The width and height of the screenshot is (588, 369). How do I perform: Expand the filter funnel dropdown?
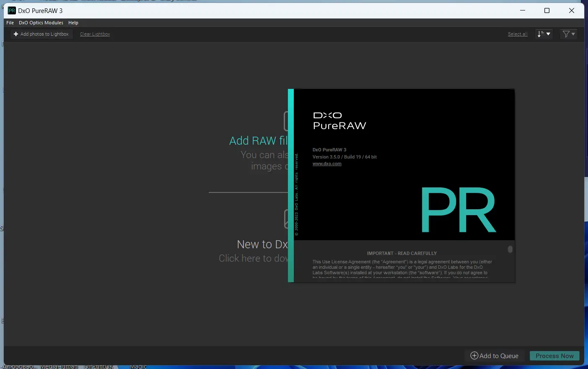(x=569, y=34)
